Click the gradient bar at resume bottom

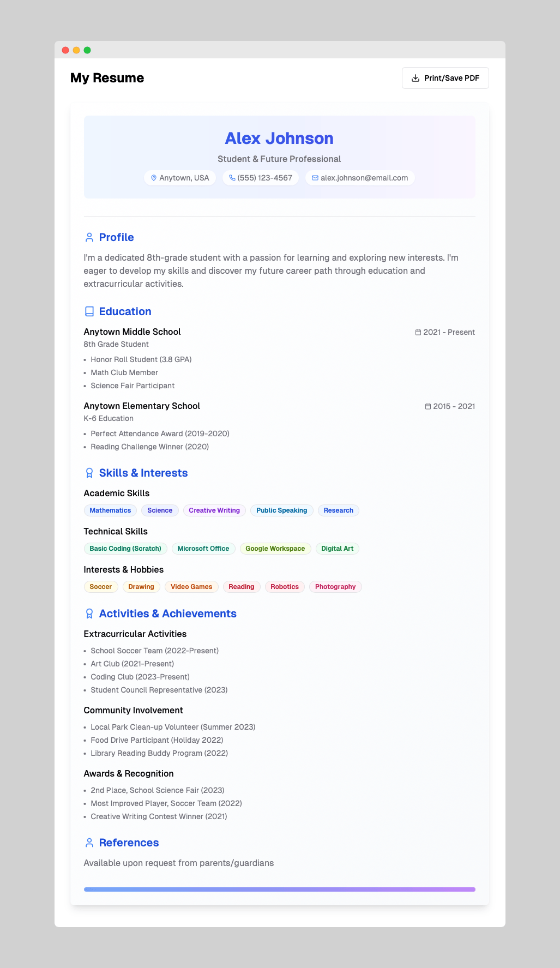(279, 889)
